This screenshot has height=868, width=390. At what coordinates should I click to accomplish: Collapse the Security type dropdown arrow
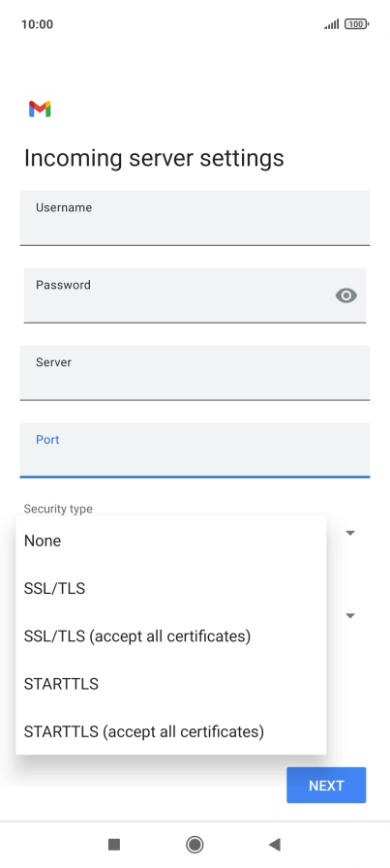(x=350, y=533)
